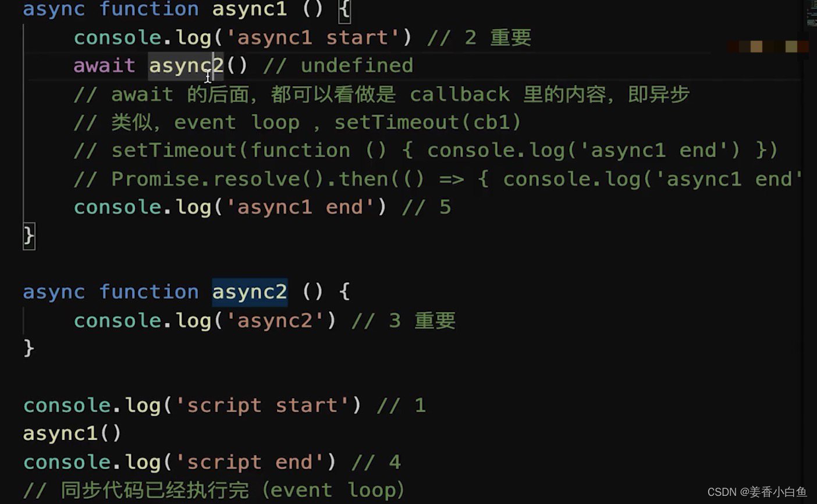Click the highlighted closing brace of async1
The image size is (817, 504).
pyautogui.click(x=29, y=236)
